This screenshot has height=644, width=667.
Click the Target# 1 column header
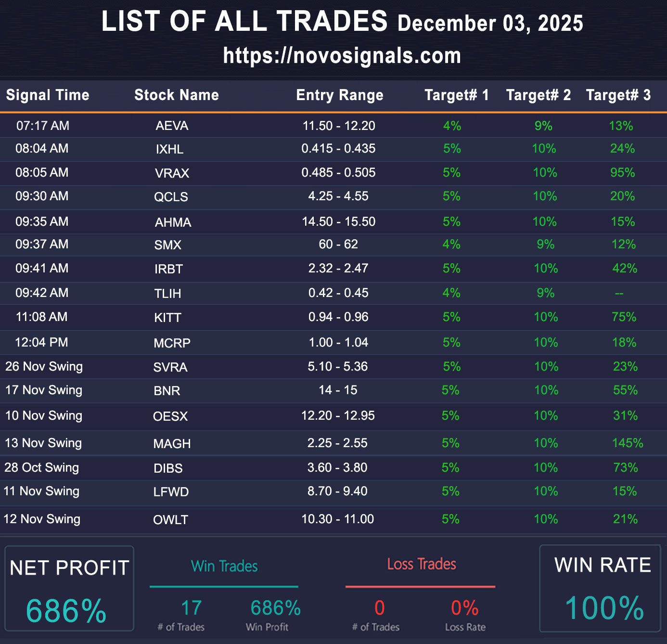click(x=456, y=95)
